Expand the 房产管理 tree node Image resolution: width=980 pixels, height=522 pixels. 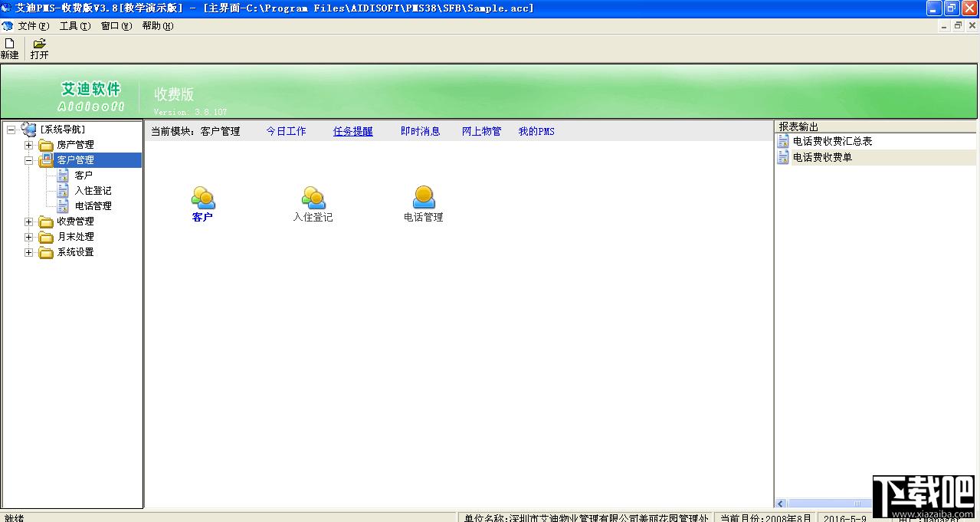(x=29, y=145)
